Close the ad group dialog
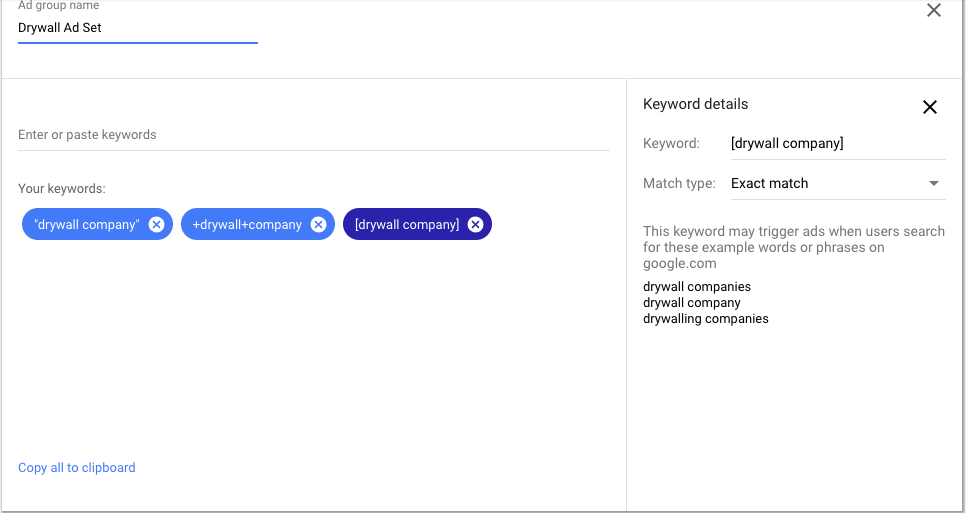The image size is (966, 513). coord(934,10)
